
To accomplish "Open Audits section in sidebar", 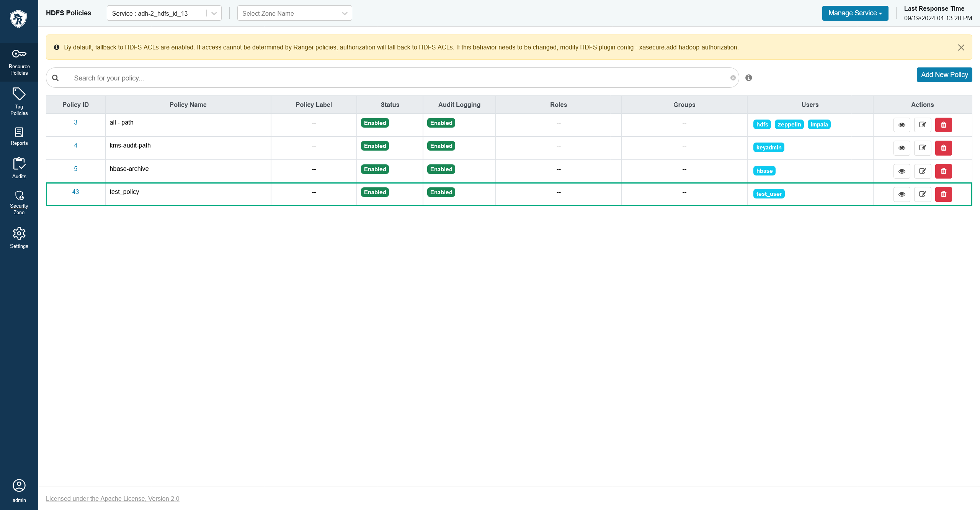I will 19,168.
